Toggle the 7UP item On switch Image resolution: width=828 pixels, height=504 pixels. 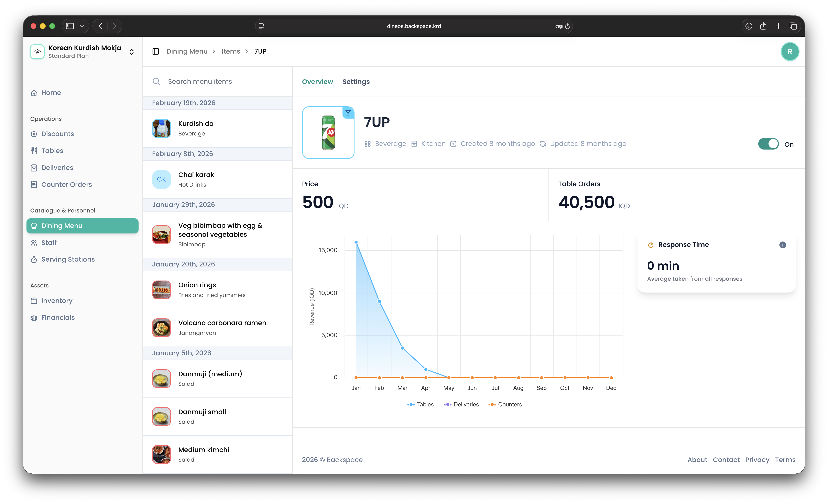pos(768,144)
